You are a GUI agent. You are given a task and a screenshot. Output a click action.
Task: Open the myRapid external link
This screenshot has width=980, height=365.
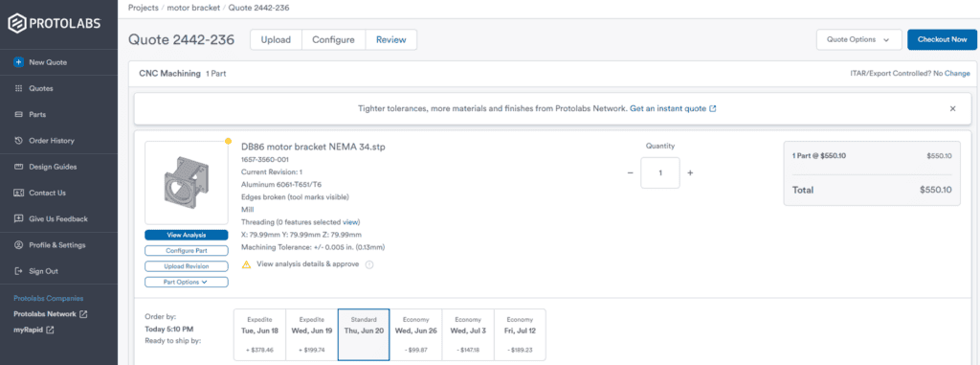click(33, 330)
